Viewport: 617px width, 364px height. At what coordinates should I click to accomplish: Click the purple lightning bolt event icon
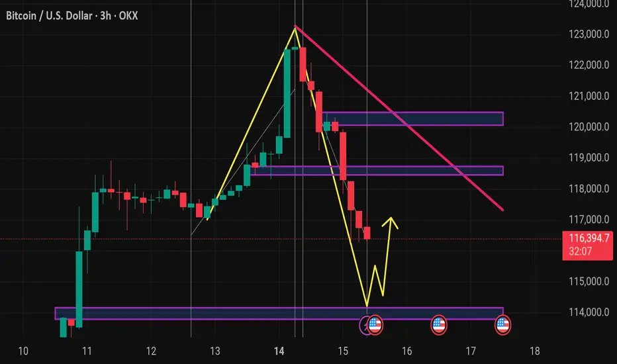click(364, 326)
